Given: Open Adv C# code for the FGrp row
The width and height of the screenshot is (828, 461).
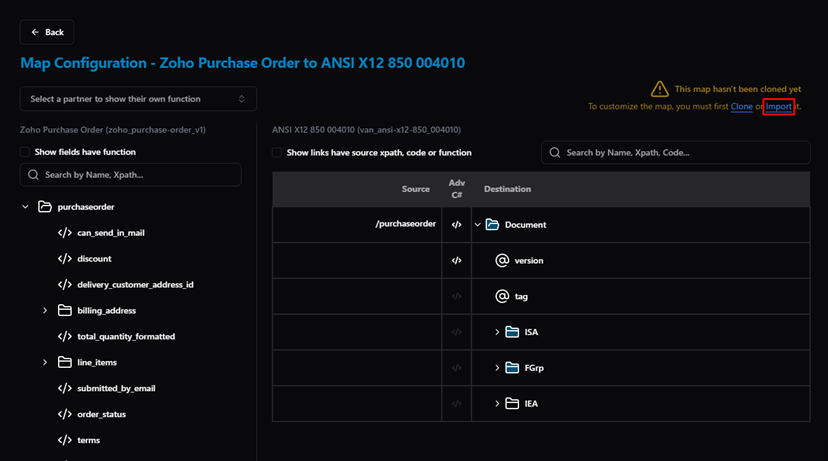Looking at the screenshot, I should [x=456, y=368].
